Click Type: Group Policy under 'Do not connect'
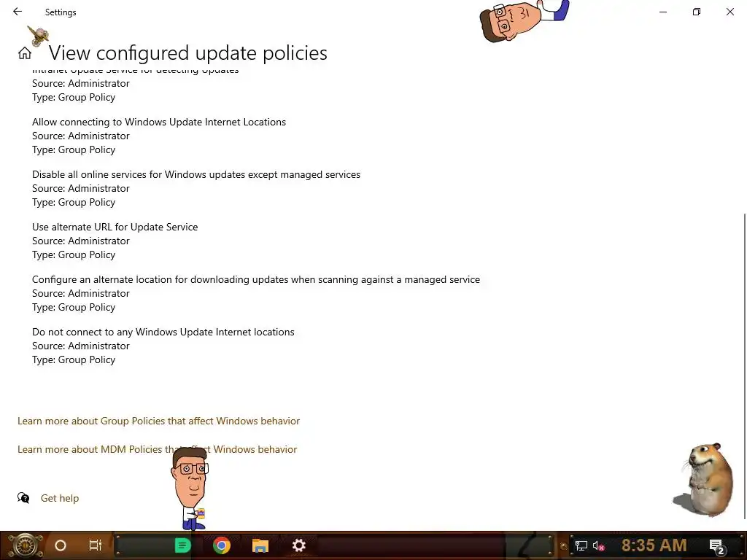 coord(74,360)
